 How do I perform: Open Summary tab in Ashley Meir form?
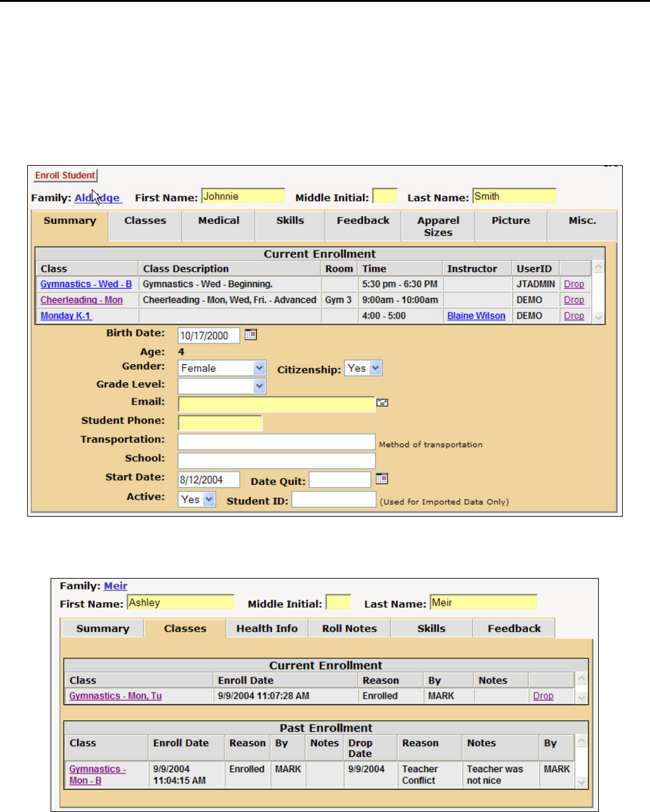(x=102, y=629)
